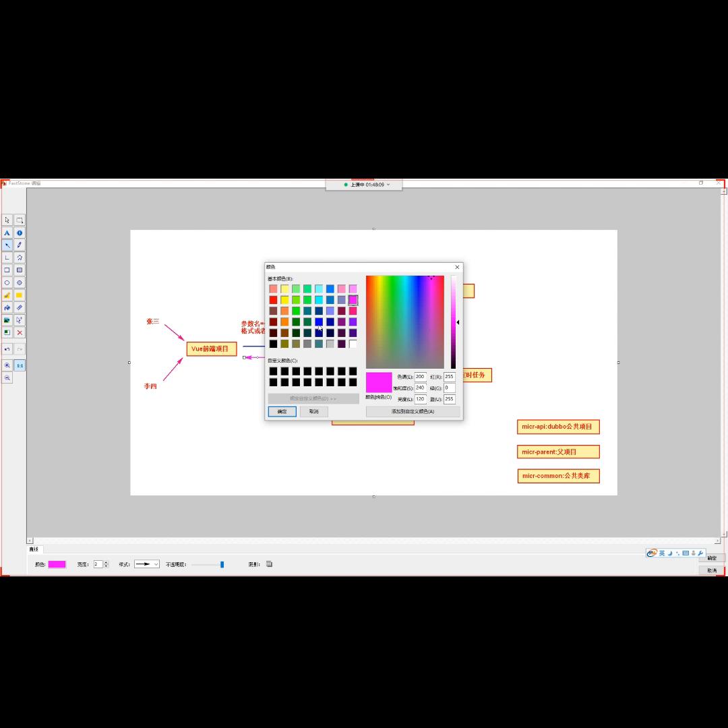Select the insert image tool
Screen dimensions: 728x728
7,320
